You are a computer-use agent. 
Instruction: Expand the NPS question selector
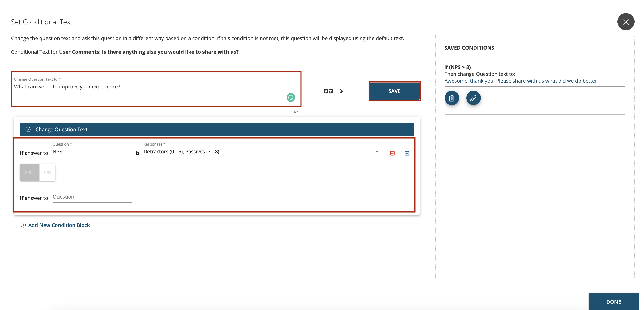point(92,151)
